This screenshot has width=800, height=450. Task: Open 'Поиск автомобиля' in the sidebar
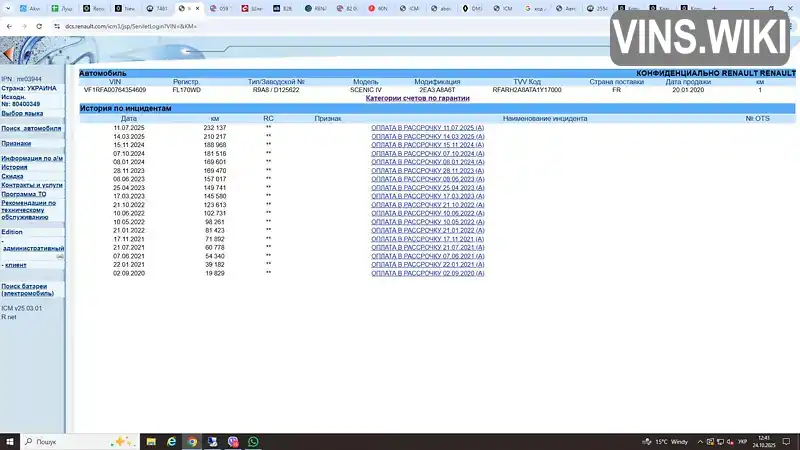31,128
